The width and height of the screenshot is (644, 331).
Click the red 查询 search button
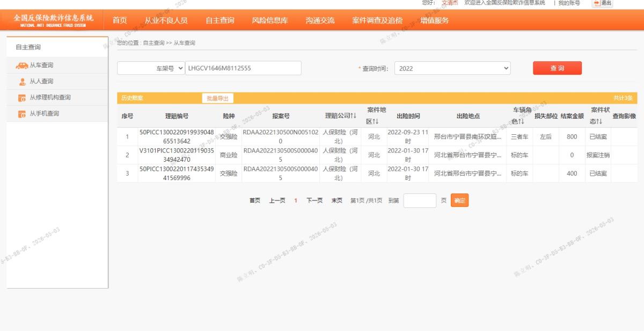557,68
